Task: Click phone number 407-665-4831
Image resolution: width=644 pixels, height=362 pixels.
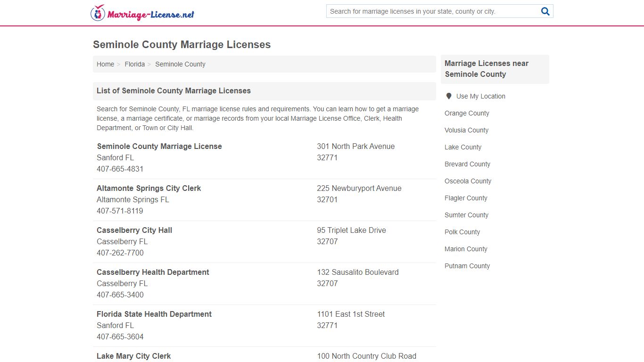Action: point(120,169)
